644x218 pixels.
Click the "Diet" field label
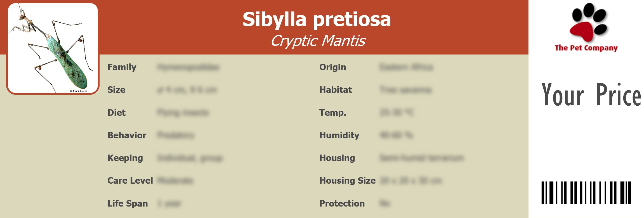pos(117,113)
